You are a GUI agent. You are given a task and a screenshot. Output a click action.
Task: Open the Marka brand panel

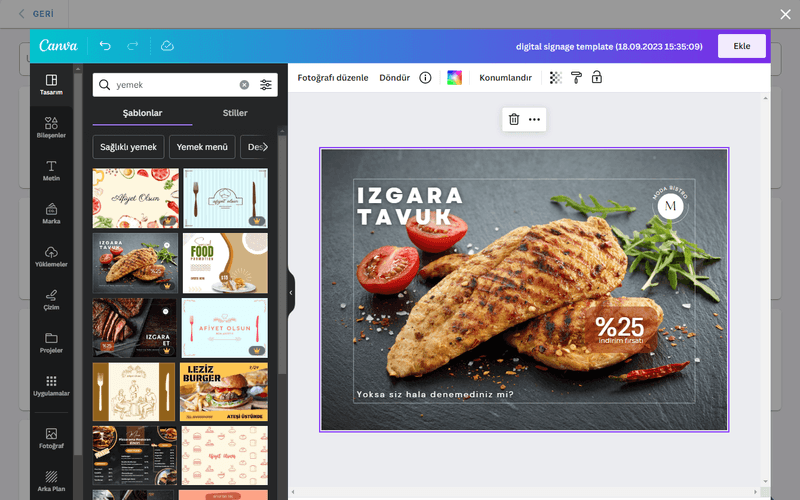(51, 213)
